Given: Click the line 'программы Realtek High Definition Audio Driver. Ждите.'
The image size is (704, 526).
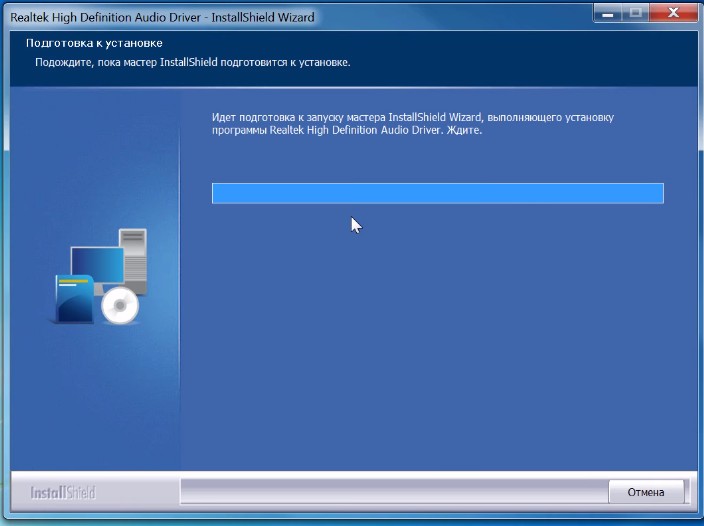Looking at the screenshot, I should (x=347, y=131).
